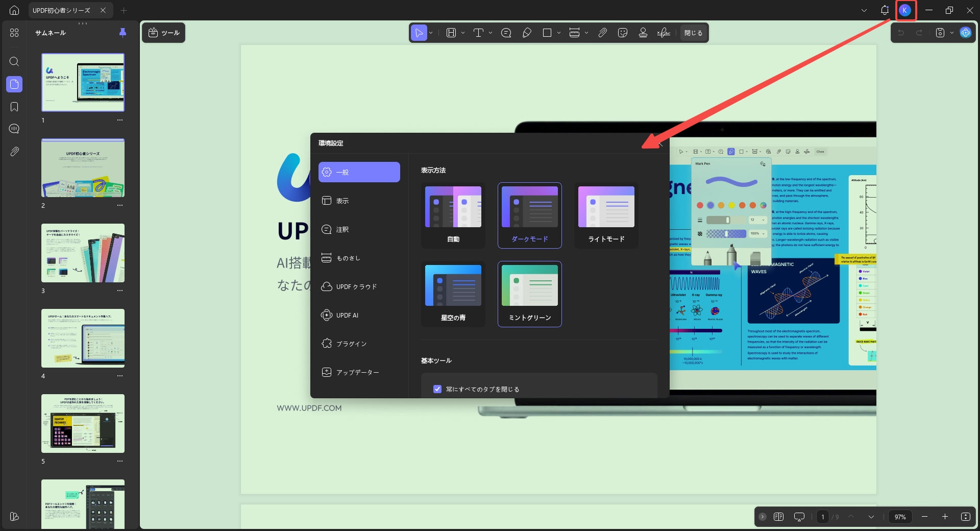Open the user account avatar K

click(x=905, y=10)
